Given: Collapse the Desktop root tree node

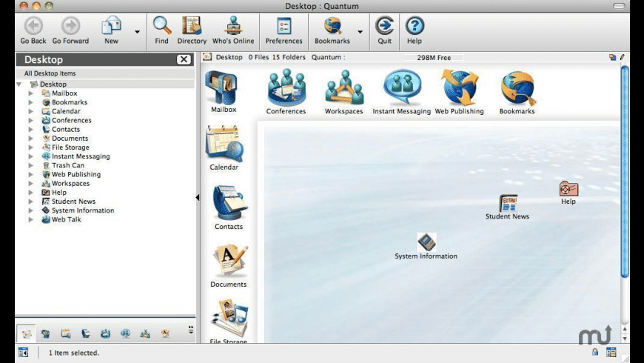Looking at the screenshot, I should point(19,84).
